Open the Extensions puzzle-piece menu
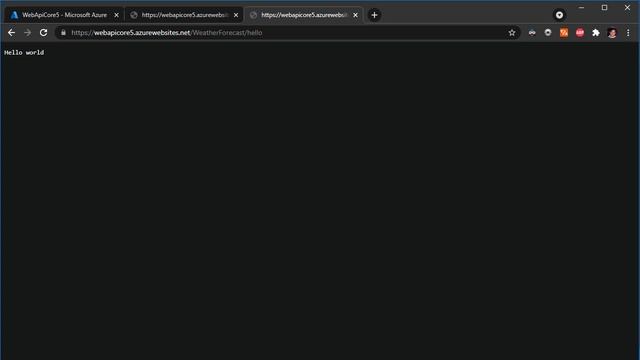This screenshot has width=640, height=360. click(x=596, y=33)
